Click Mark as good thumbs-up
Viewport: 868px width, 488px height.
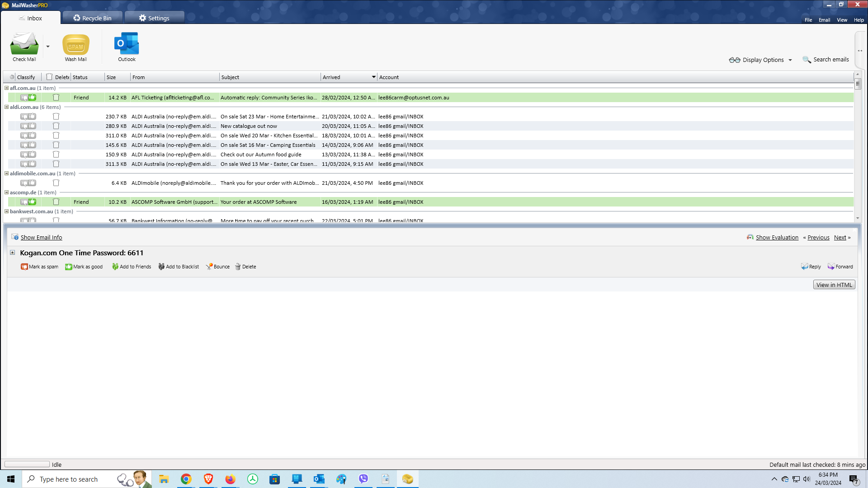pyautogui.click(x=69, y=267)
